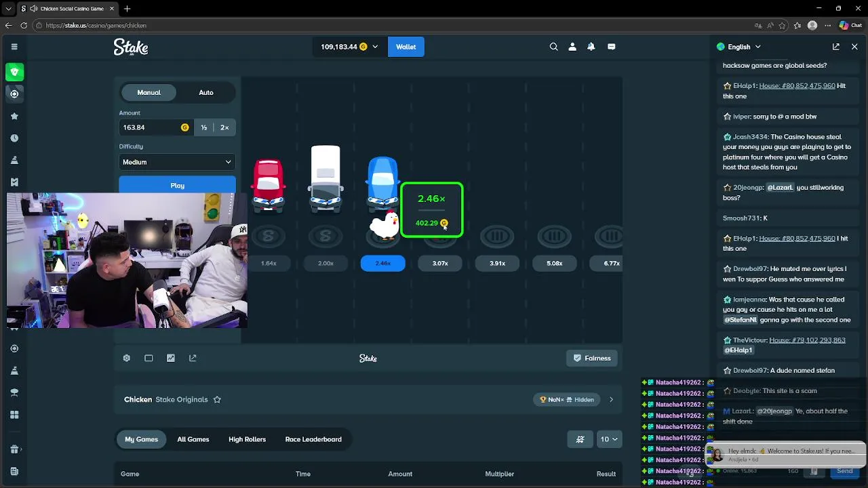Open game settings gear icon
The height and width of the screenshot is (488, 868).
tap(127, 358)
